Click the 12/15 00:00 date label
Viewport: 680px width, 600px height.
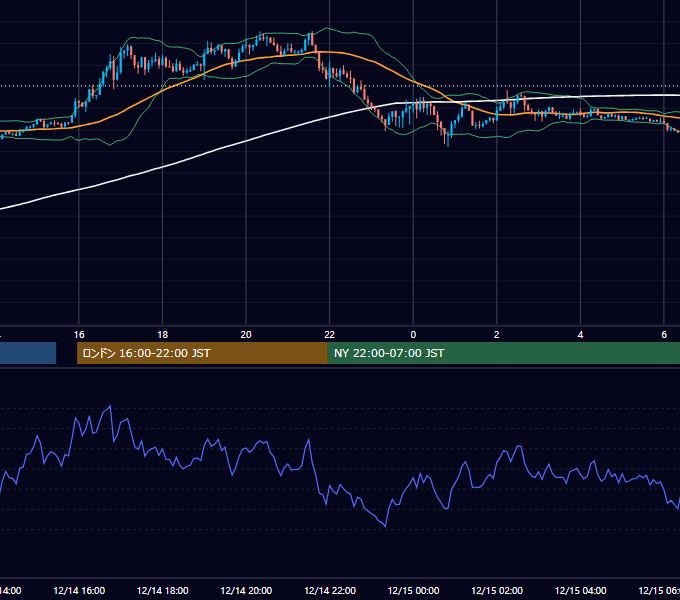(413, 591)
